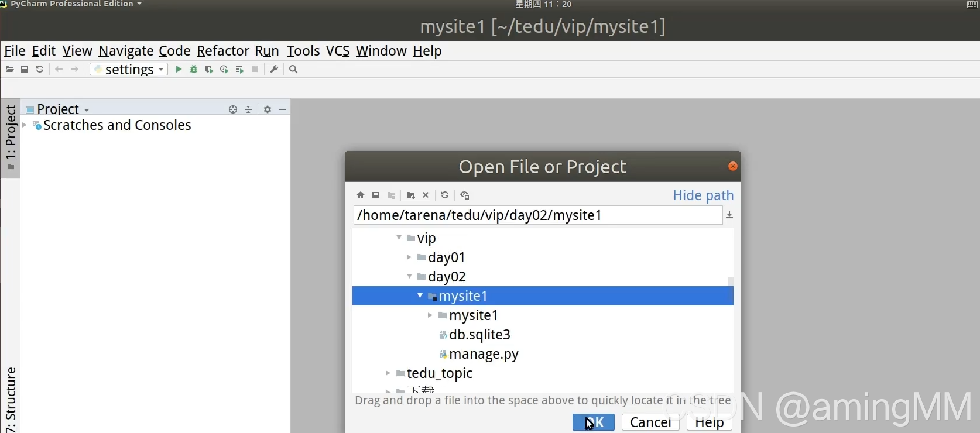Collapse the day02 folder arrow

coord(409,276)
